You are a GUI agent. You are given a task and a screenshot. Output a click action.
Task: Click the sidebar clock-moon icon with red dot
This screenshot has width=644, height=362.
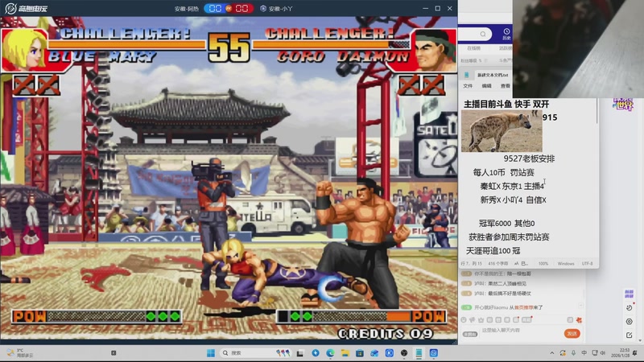[629, 307]
